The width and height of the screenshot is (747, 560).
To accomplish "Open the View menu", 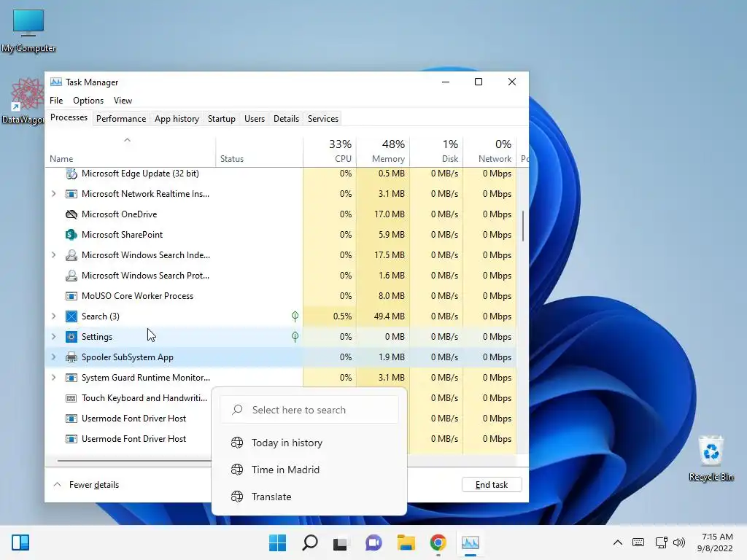I will (x=123, y=101).
